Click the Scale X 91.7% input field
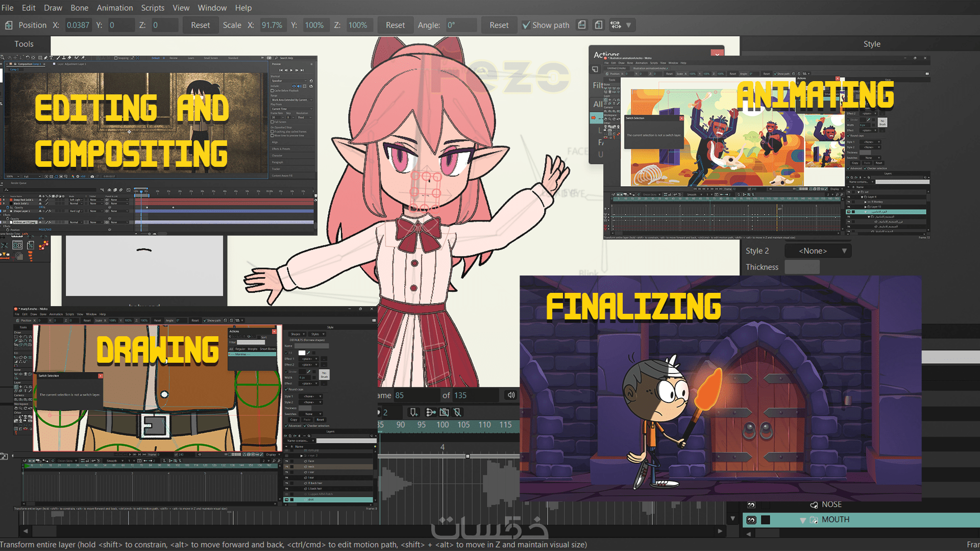The height and width of the screenshot is (551, 980). (272, 25)
